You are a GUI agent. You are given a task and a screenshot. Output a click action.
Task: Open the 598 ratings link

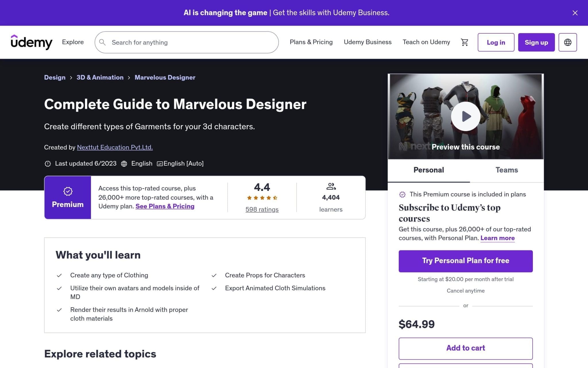[262, 209]
